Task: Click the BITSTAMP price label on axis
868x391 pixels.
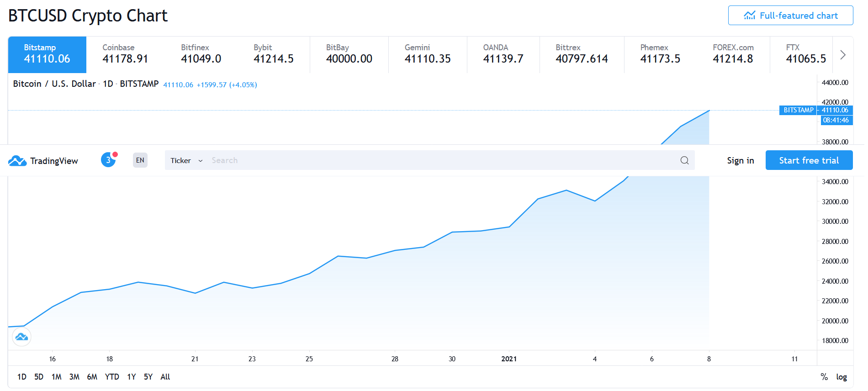Action: click(799, 110)
